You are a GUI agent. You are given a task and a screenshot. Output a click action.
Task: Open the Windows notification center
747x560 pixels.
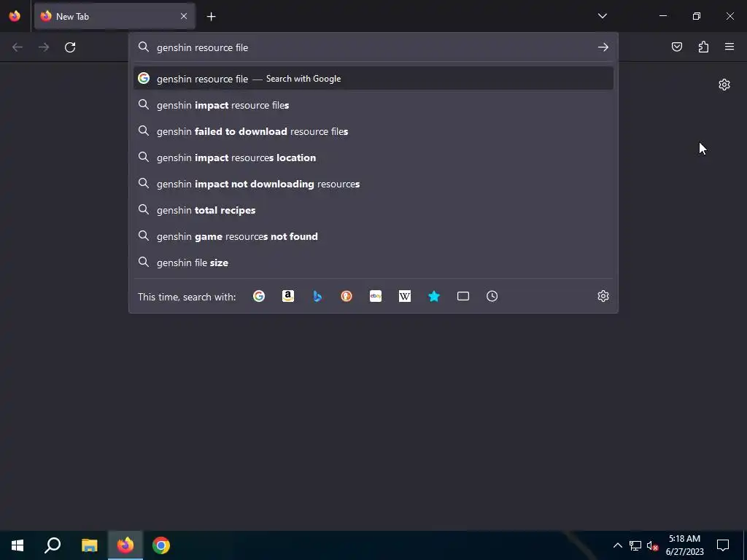point(723,545)
